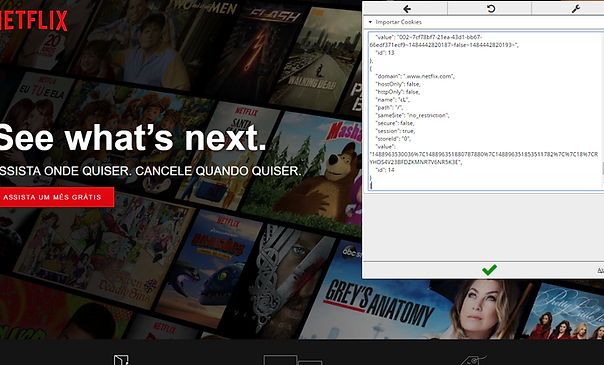Click the "name": "cL" line
Viewport: 604px width, 365px height.
[x=393, y=100]
